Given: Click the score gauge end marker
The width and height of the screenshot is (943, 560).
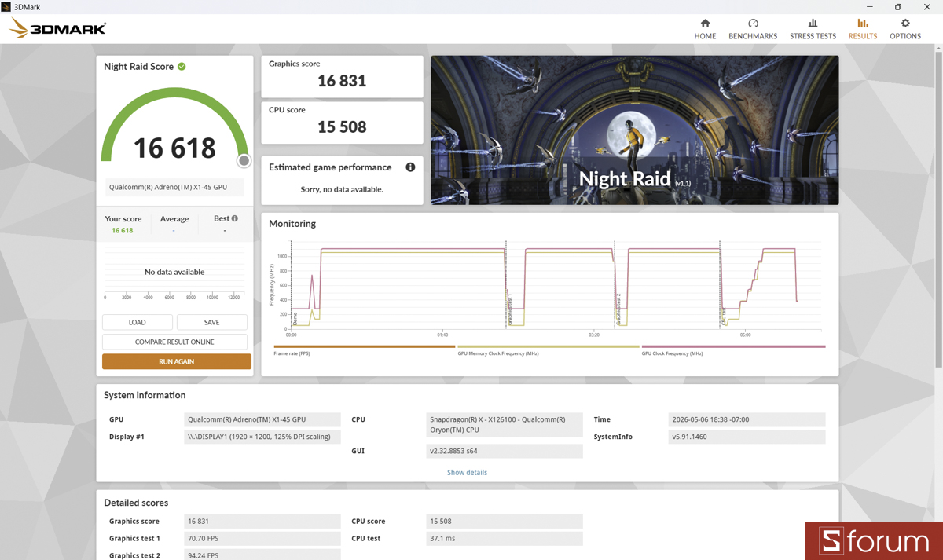Looking at the screenshot, I should [244, 161].
